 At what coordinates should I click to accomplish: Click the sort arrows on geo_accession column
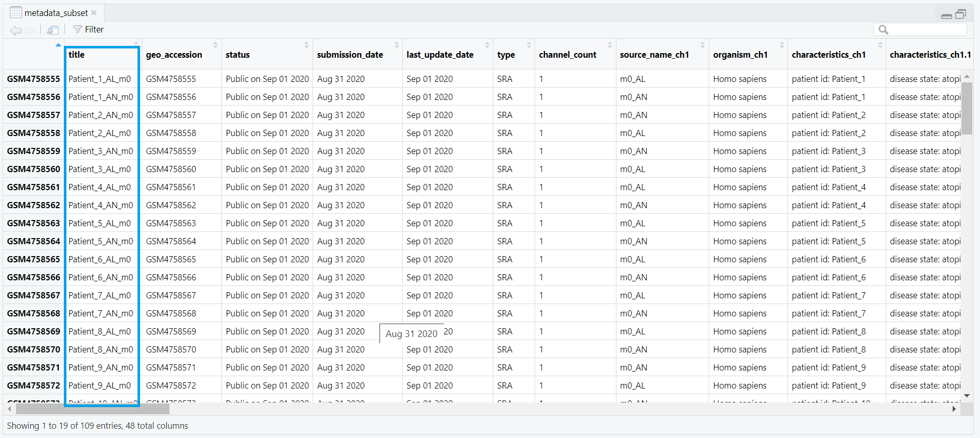point(215,45)
